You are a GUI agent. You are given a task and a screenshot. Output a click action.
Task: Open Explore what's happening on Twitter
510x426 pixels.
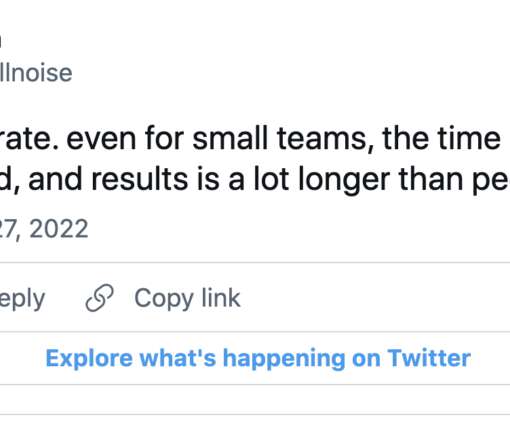[x=258, y=358]
